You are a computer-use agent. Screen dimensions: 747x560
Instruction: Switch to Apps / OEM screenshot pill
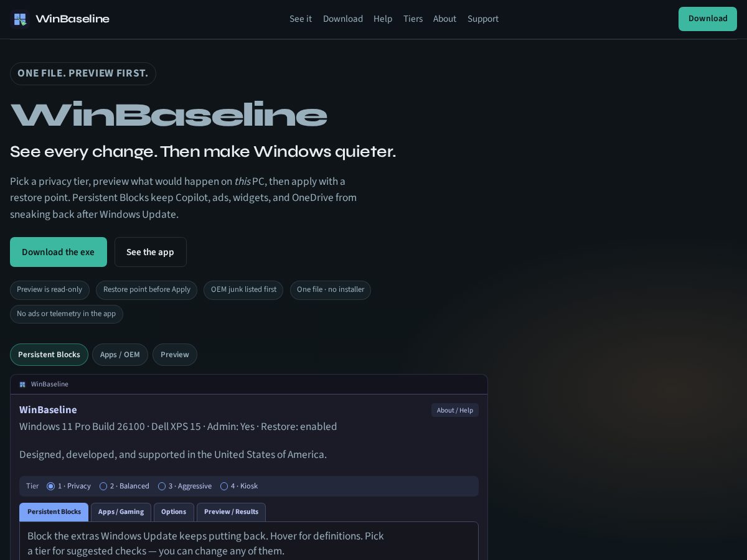coord(120,355)
